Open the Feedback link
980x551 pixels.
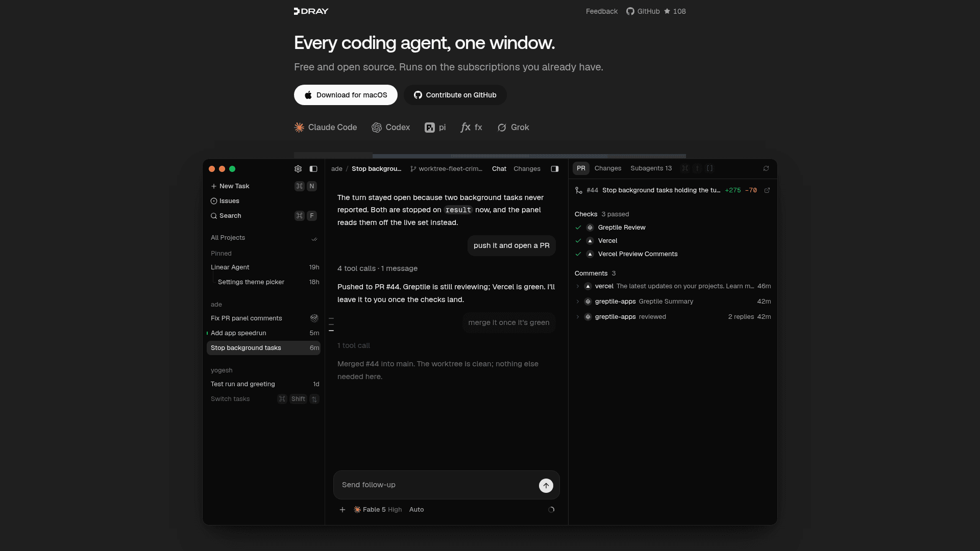[x=602, y=11]
